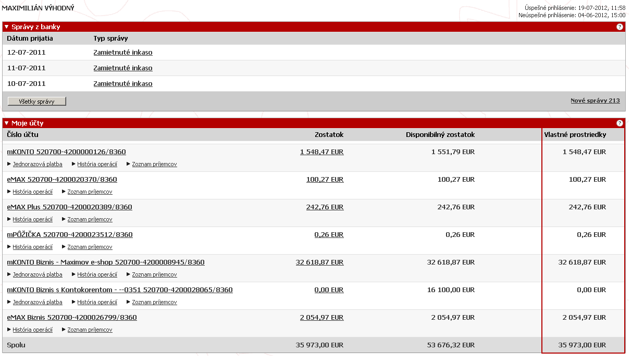Open Zoznam príjemcov for eMAX Biznis
Image resolution: width=631 pixels, height=364 pixels.
point(90,330)
